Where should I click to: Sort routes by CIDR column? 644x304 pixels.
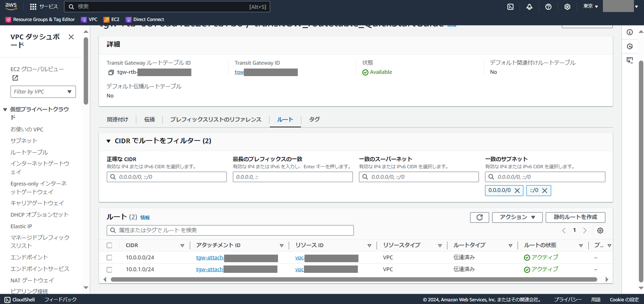coord(182,246)
